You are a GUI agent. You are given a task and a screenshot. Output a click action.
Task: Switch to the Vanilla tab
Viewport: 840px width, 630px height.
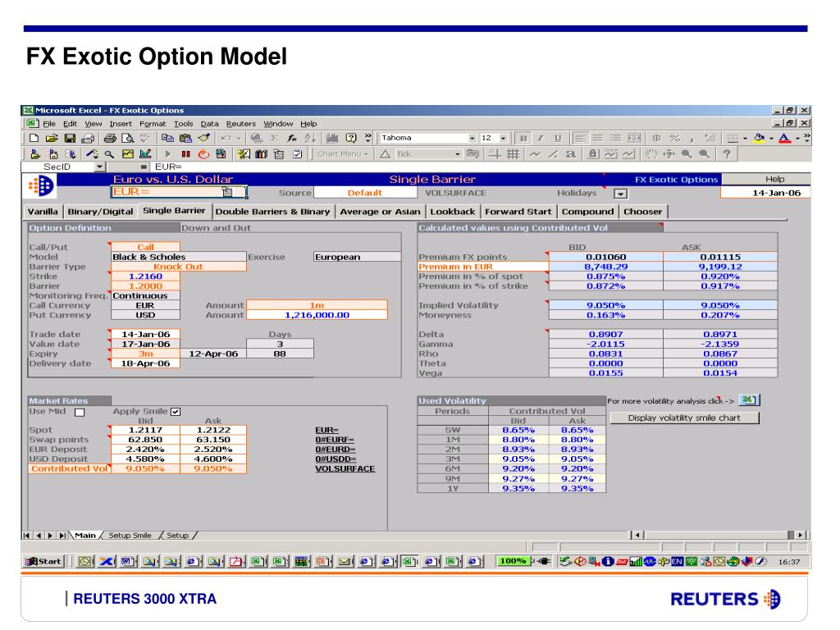point(43,212)
